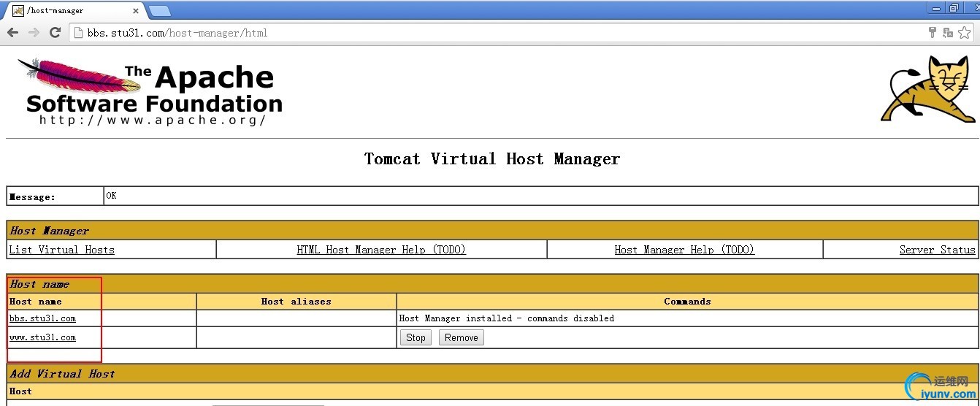Open the Apache Software Foundation logo

click(x=150, y=91)
